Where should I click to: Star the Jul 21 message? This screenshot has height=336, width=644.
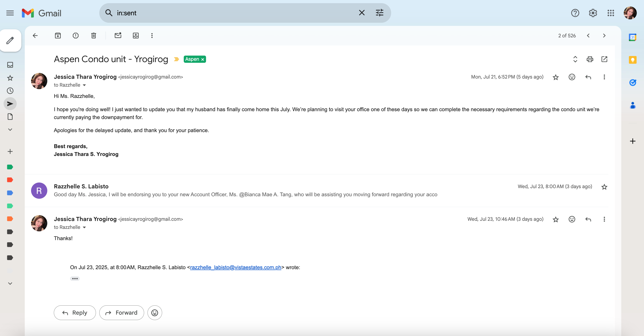pos(556,77)
